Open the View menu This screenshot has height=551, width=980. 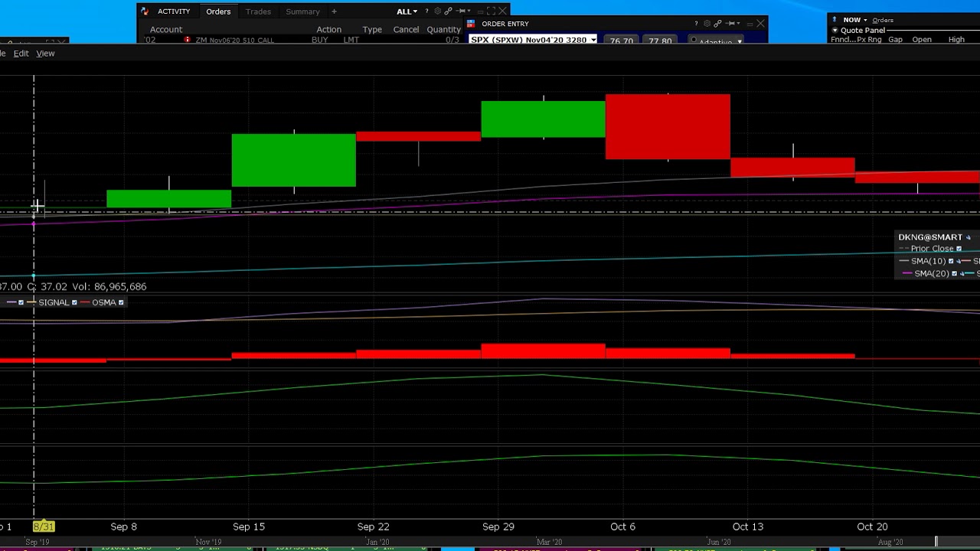pyautogui.click(x=45, y=54)
